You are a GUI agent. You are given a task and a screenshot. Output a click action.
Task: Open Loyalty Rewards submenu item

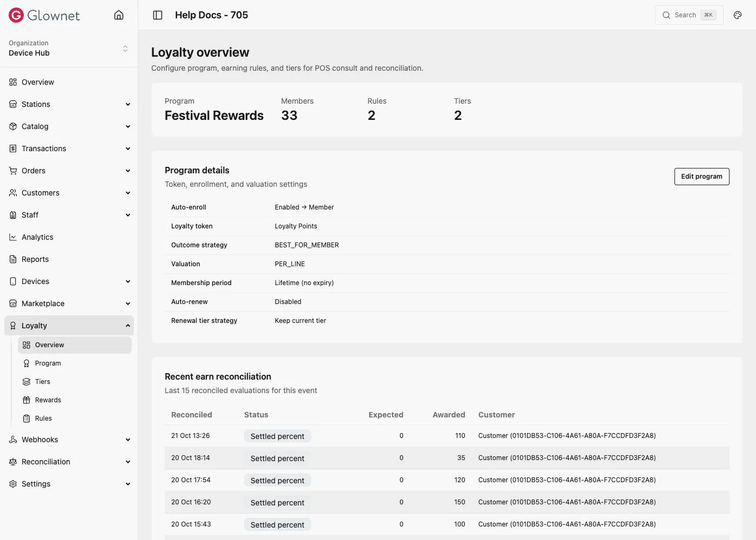(75, 400)
